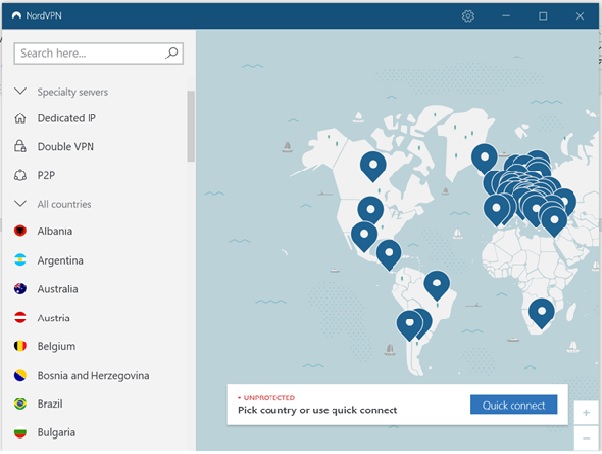Click the Canada map pin

(373, 166)
